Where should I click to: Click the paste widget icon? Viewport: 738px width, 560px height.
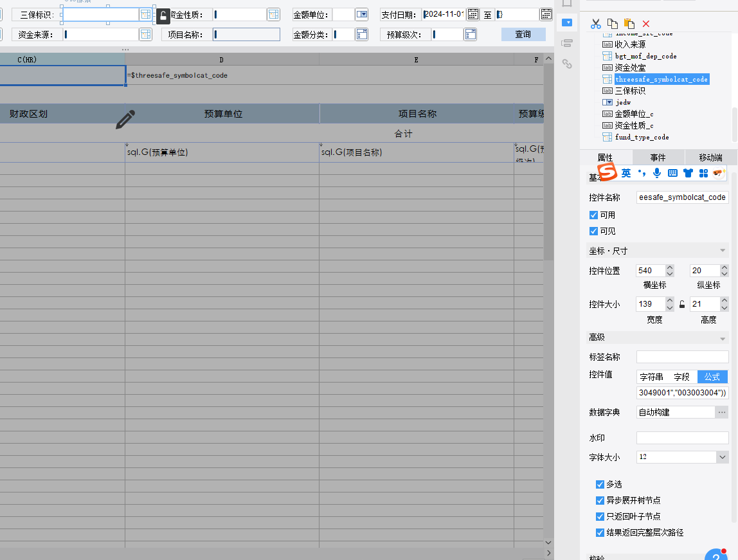[629, 24]
